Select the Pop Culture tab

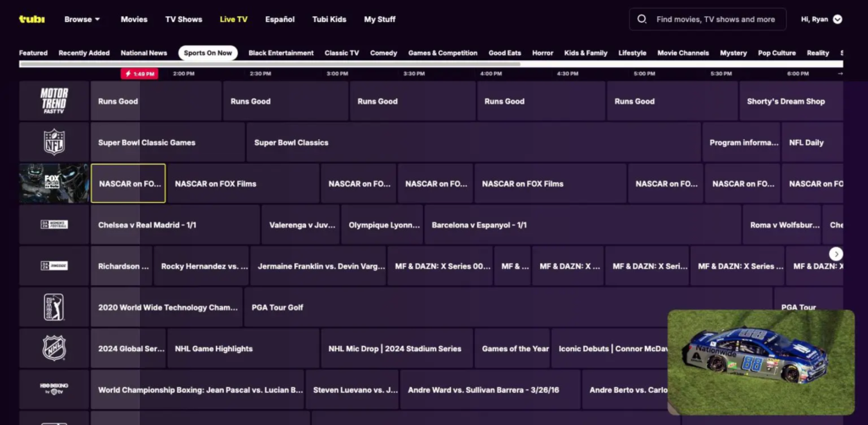click(x=776, y=53)
